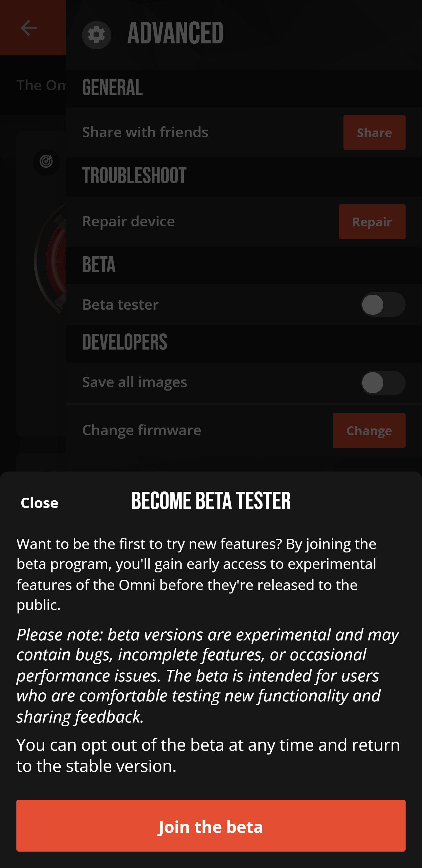
Task: Select the Repair device row
Action: (x=244, y=222)
